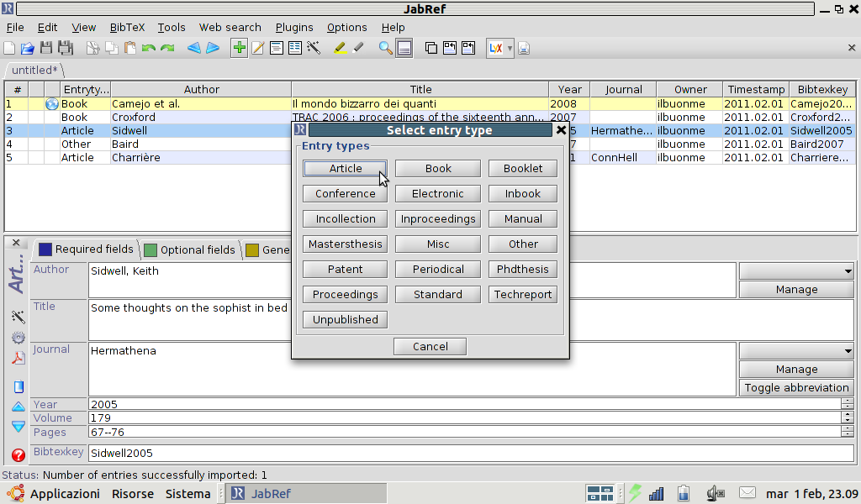This screenshot has height=504, width=861.
Task: Pick the Phdthesis entry type
Action: pos(523,270)
